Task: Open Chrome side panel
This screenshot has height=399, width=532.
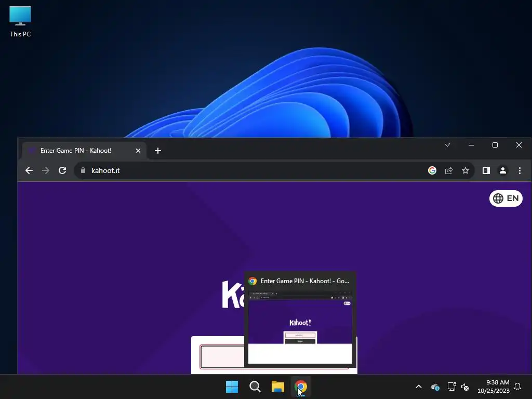Action: tap(486, 170)
